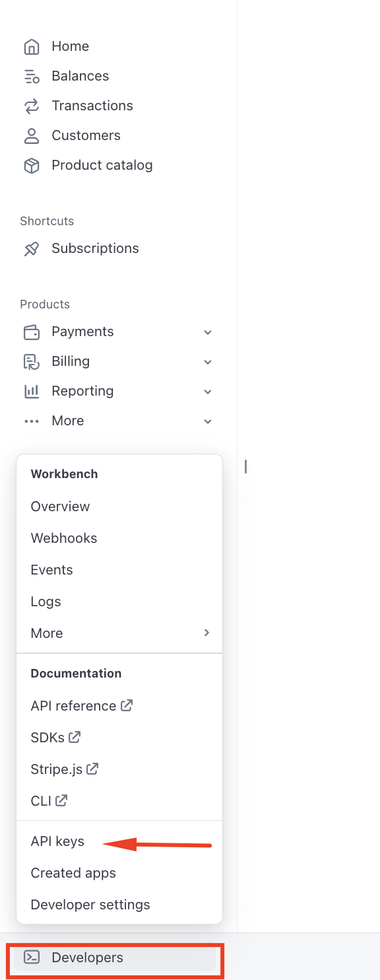
Task: Select Developer settings menu entry
Action: click(90, 905)
